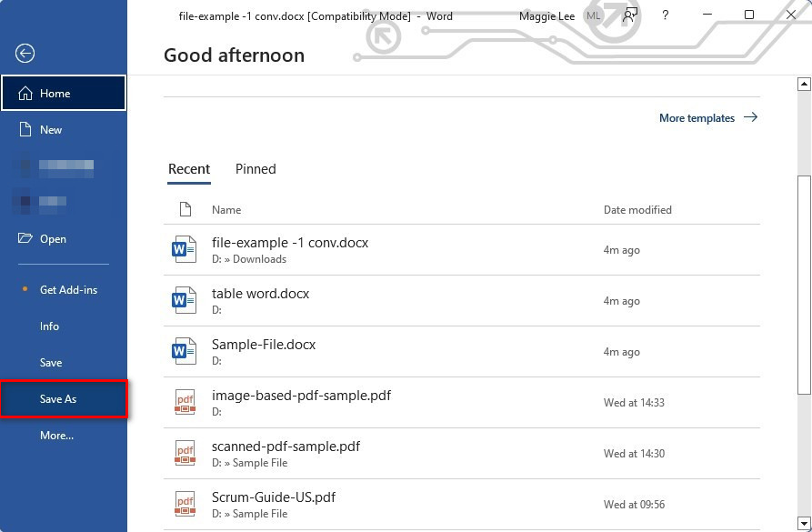Click the Sample-File.docx Word icon
This screenshot has width=812, height=532.
(185, 352)
